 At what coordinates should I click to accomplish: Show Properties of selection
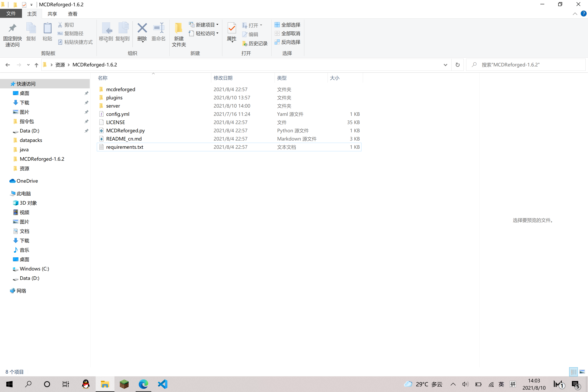[x=232, y=32]
